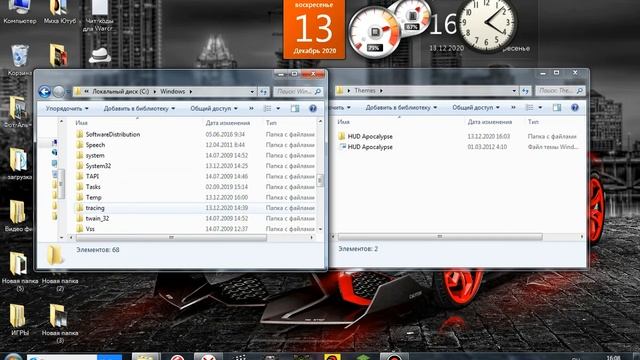Select the Temp folder

pos(93,198)
